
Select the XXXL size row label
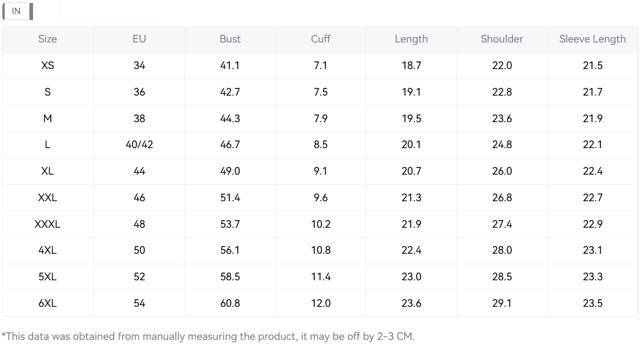(48, 224)
